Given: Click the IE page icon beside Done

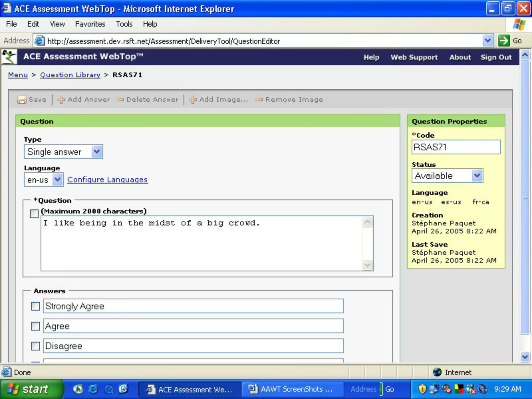Looking at the screenshot, I should pyautogui.click(x=6, y=372).
